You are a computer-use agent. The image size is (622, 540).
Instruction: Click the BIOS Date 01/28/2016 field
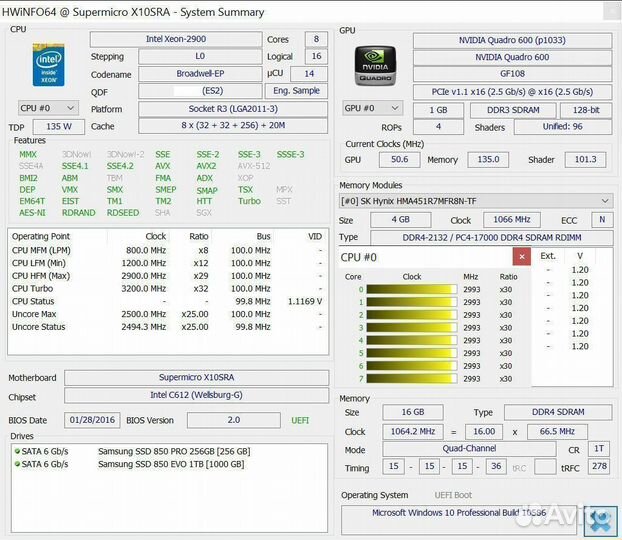click(92, 420)
